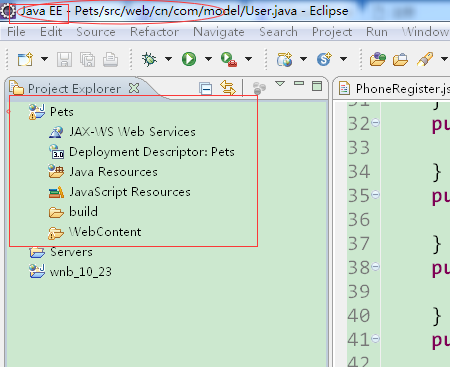450x367 pixels.
Task: Click the New Dynamic Web Project icon
Action: pos(285,59)
